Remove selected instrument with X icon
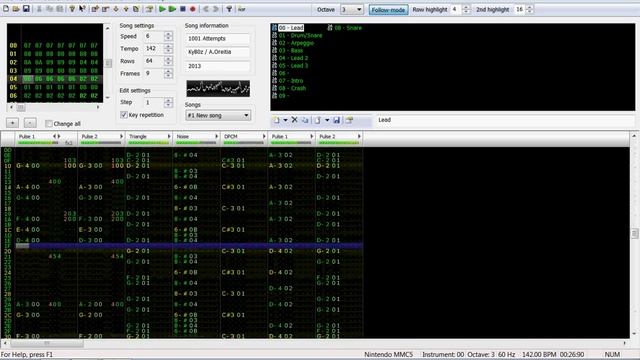This screenshot has width=640, height=360. click(x=294, y=120)
